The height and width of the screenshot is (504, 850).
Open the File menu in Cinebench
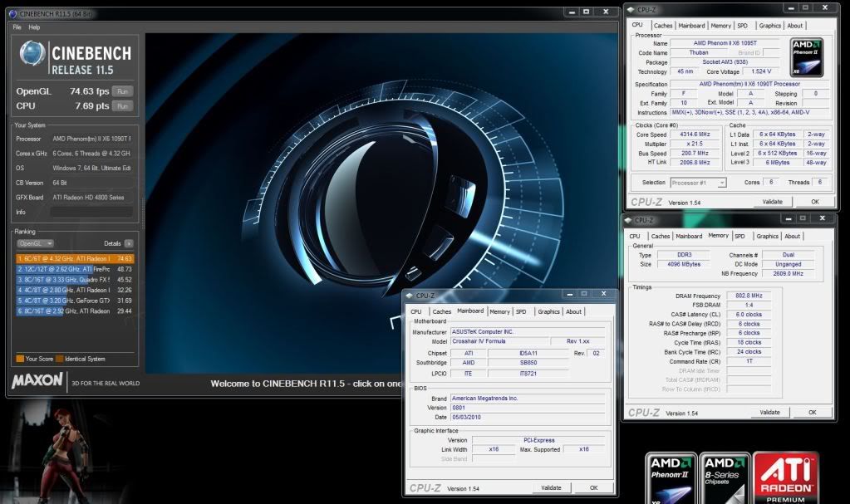(x=17, y=27)
